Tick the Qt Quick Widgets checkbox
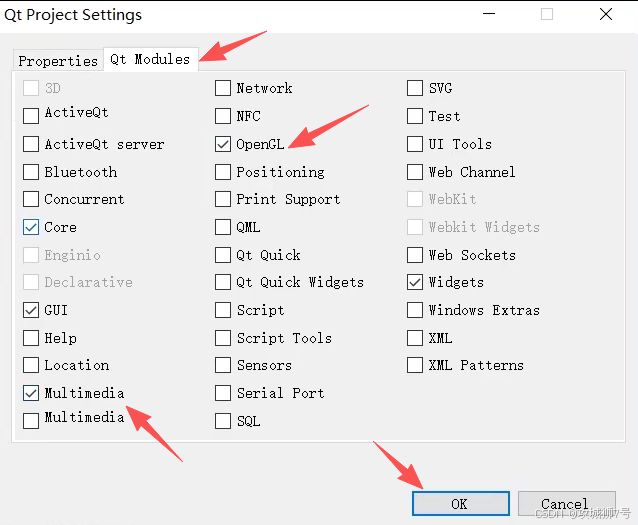The image size is (638, 525). [223, 282]
